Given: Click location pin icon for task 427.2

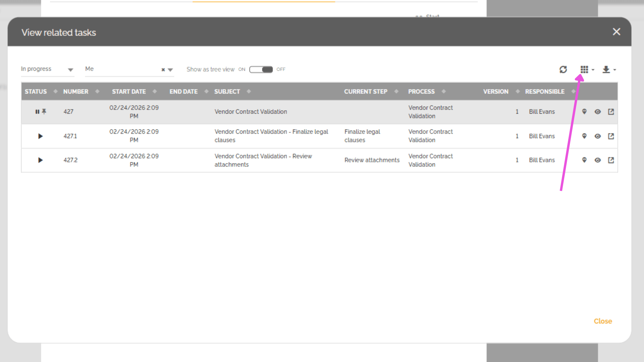Looking at the screenshot, I should click(584, 160).
